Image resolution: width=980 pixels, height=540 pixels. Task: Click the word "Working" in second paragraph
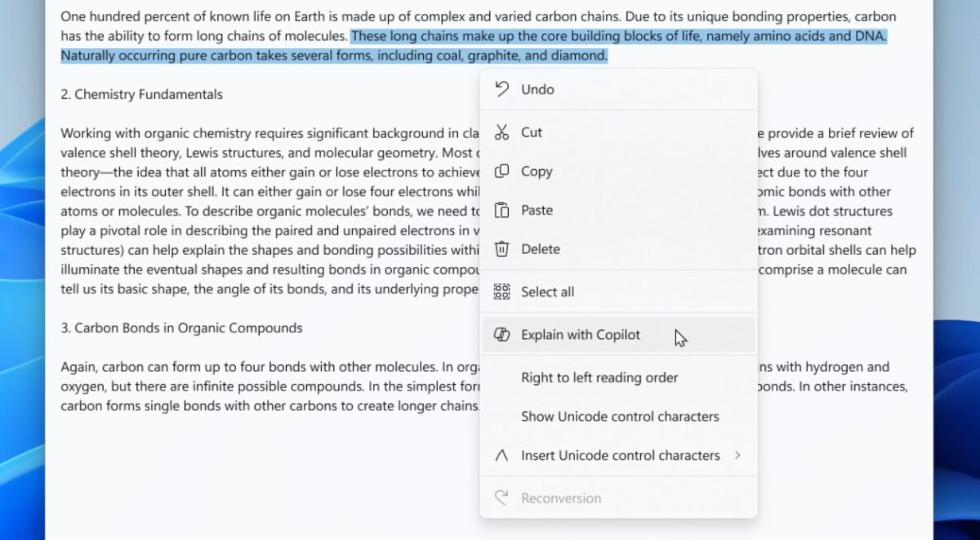point(86,133)
